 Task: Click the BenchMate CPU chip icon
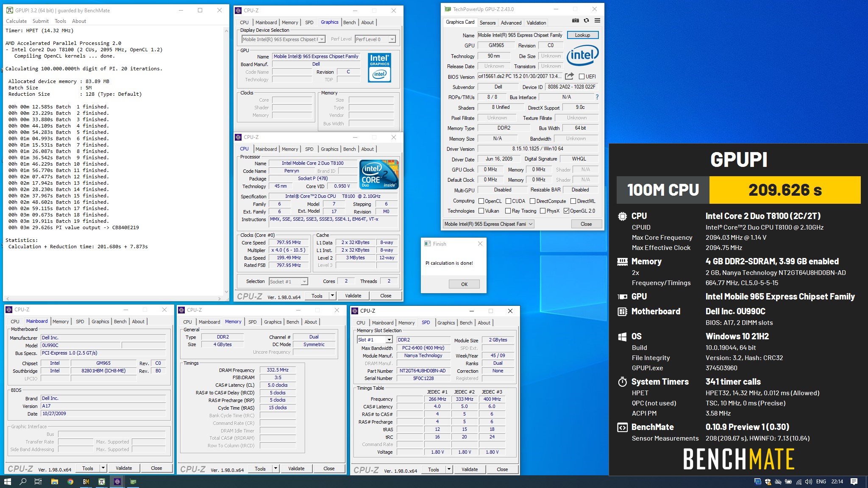(x=622, y=216)
